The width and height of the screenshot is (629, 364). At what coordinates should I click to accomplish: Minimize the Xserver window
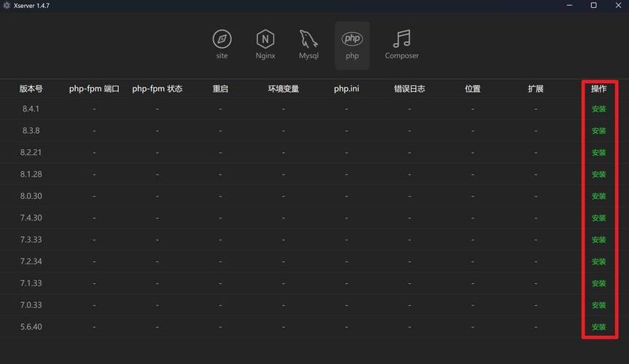(x=569, y=5)
